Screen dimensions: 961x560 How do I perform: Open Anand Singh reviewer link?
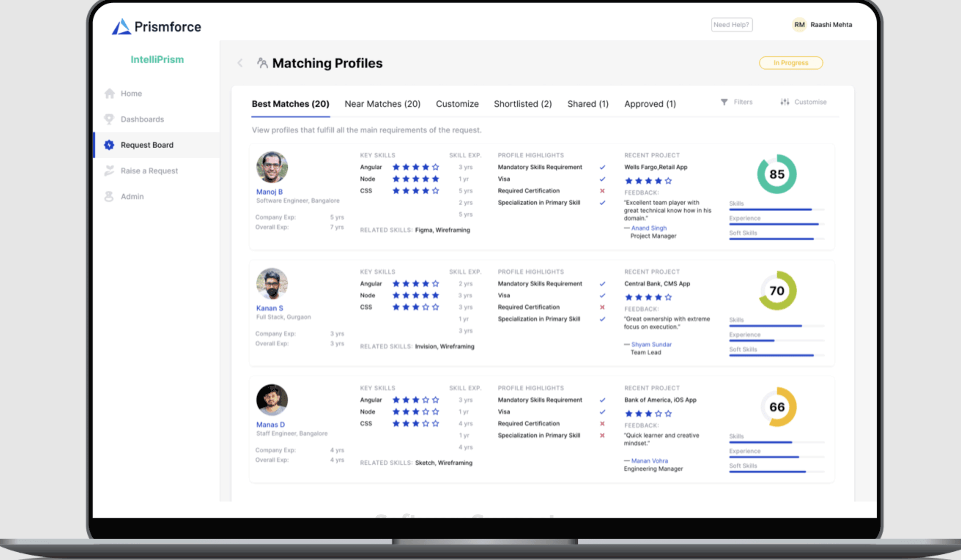[648, 228]
